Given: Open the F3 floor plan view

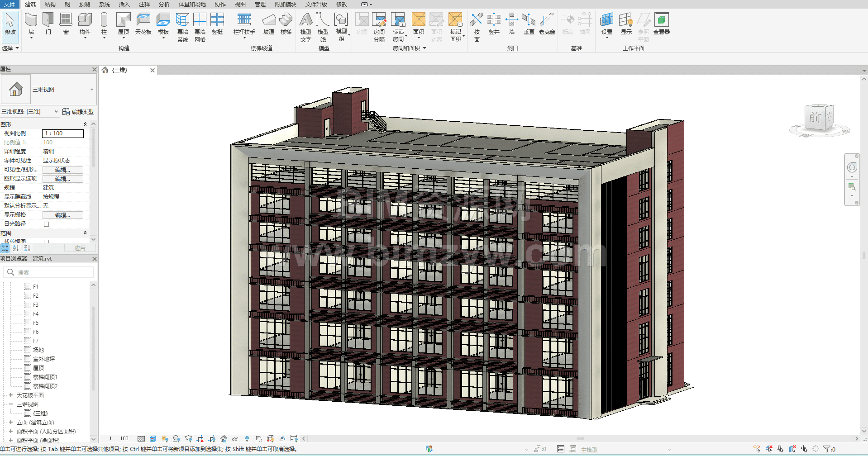Looking at the screenshot, I should click(35, 304).
